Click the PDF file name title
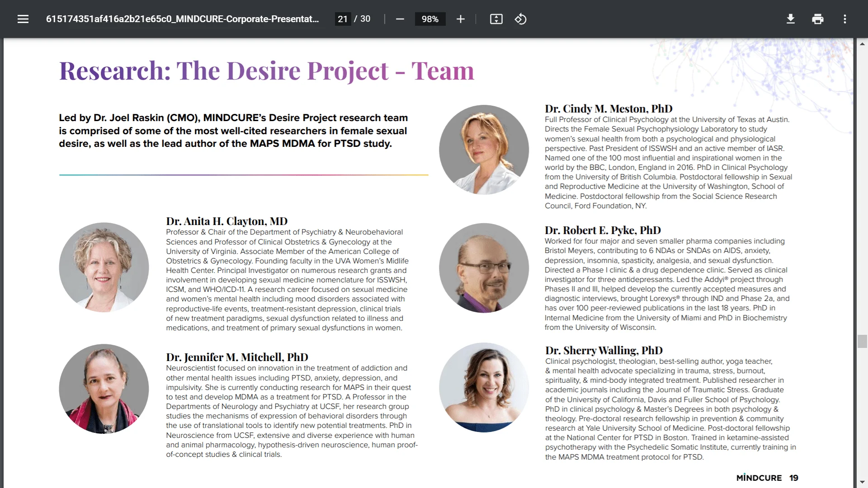The image size is (868, 488). click(182, 19)
